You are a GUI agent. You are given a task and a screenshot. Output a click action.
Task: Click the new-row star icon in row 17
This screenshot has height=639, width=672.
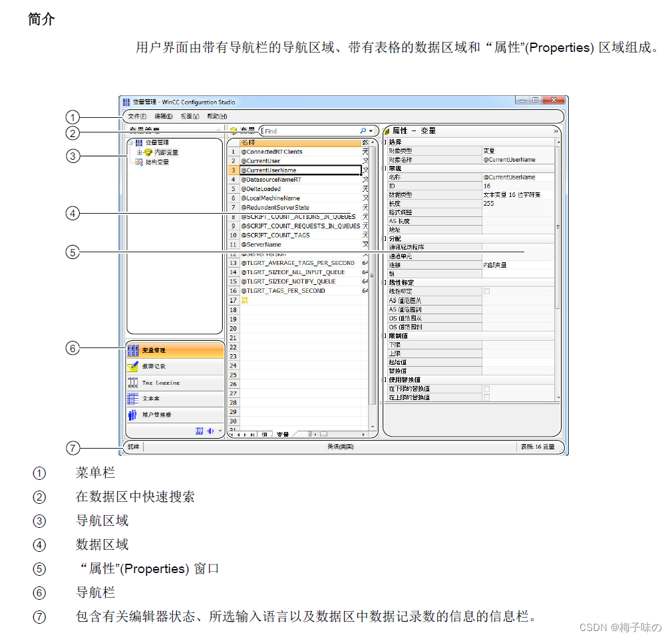point(245,300)
